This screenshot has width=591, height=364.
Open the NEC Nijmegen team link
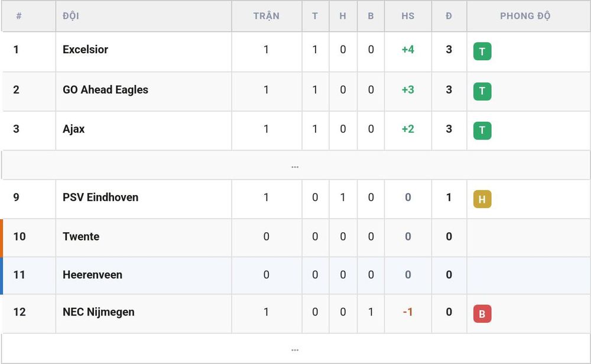tap(98, 312)
